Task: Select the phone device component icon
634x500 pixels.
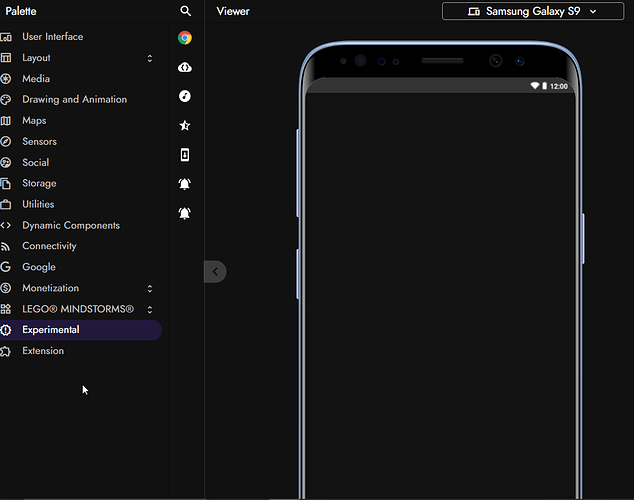Action: pos(185,155)
